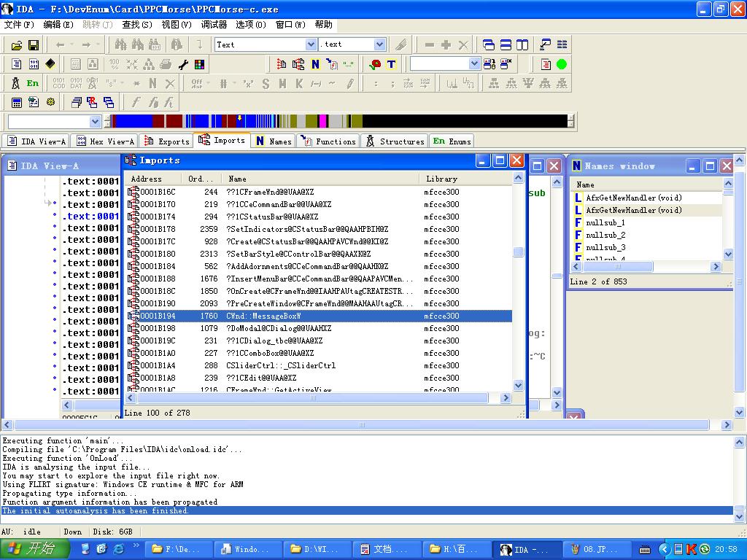Click the yellow arrow marker on navigation band
The image size is (747, 560).
tap(239, 118)
